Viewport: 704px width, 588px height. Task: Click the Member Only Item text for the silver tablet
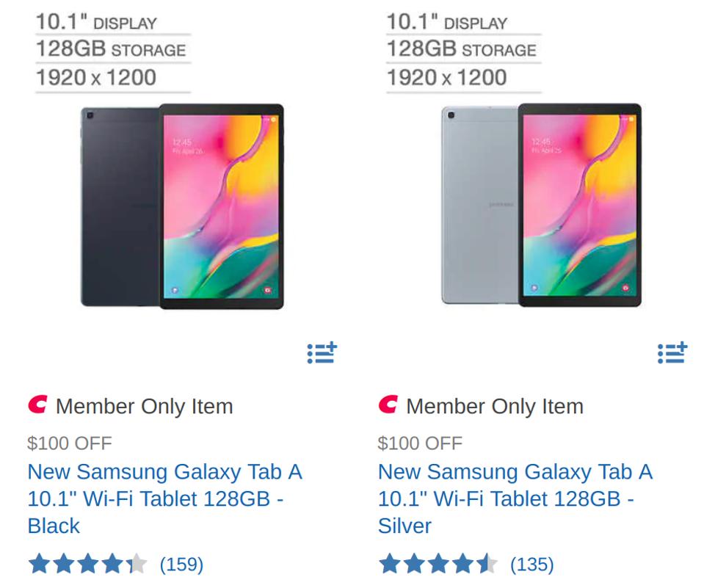pos(496,406)
